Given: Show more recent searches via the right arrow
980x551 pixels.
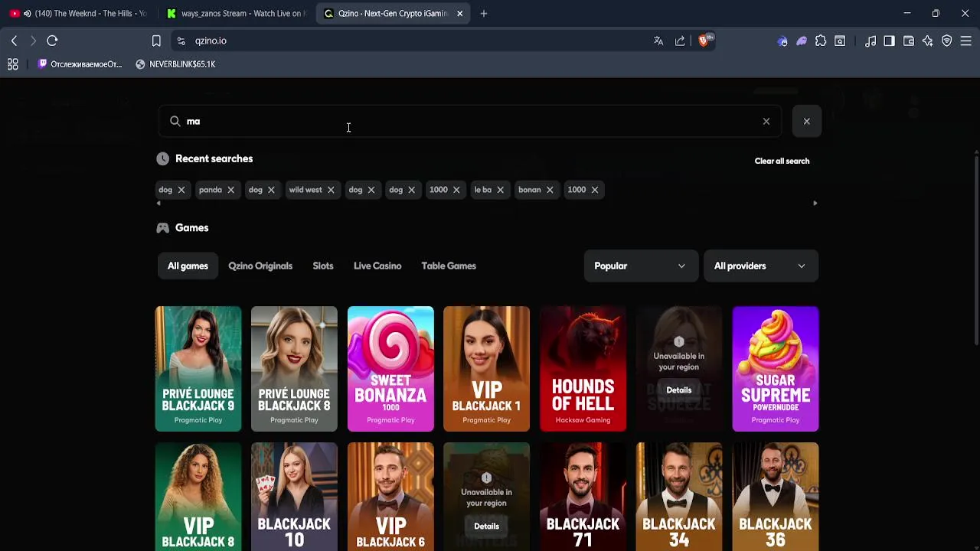Looking at the screenshot, I should tap(815, 204).
